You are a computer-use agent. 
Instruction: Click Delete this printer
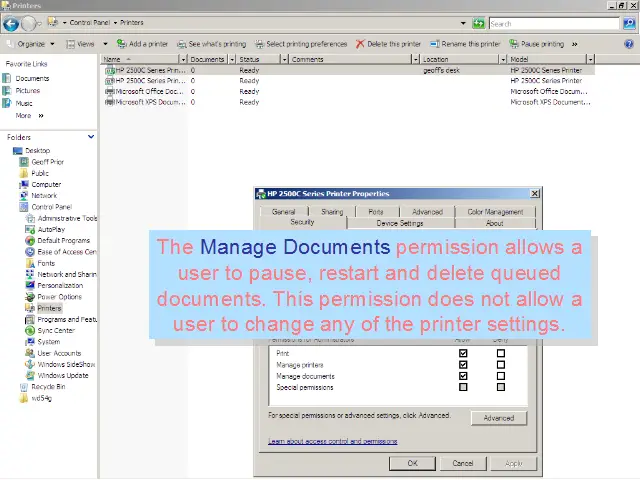[x=388, y=44]
